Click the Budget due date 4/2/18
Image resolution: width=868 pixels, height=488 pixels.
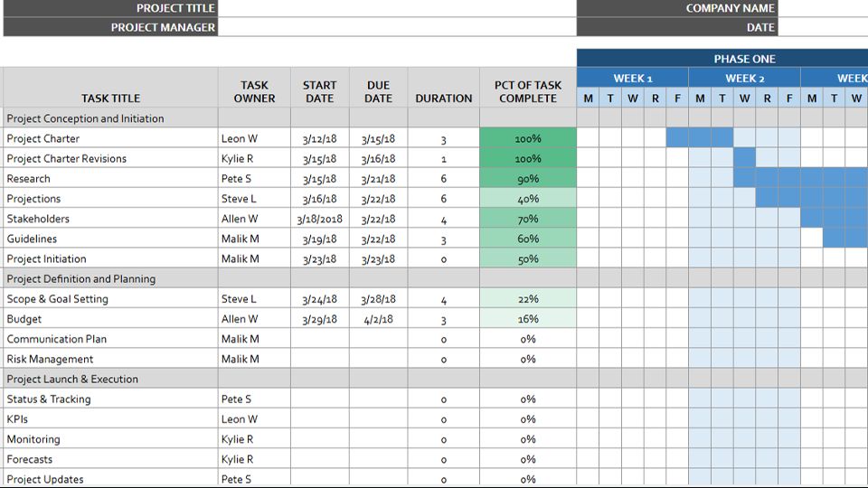(378, 319)
